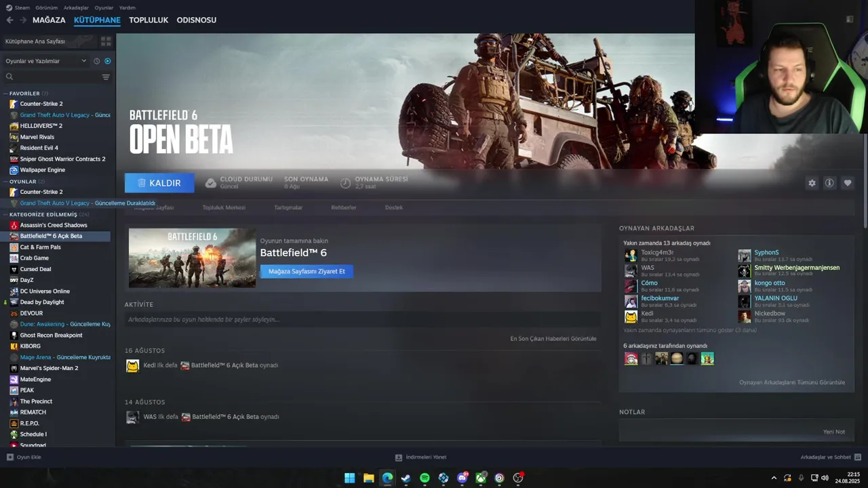Open Windows Start menu
The width and height of the screenshot is (868, 488).
(x=349, y=478)
